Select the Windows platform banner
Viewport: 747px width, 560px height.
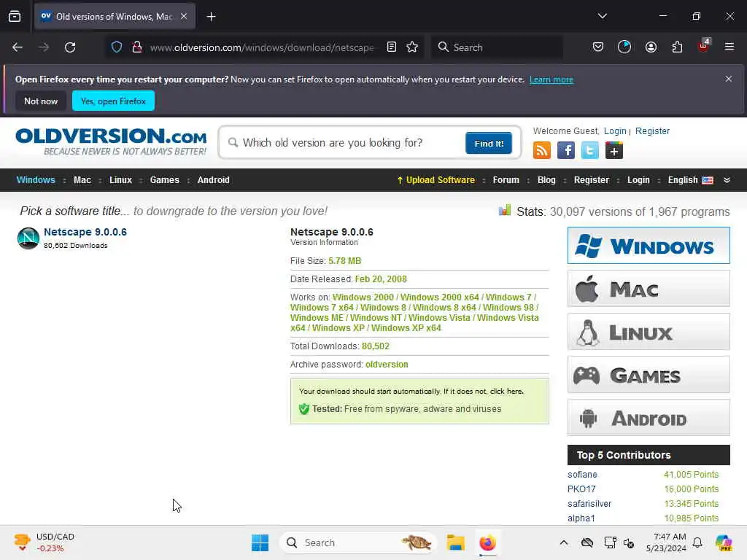pyautogui.click(x=649, y=245)
